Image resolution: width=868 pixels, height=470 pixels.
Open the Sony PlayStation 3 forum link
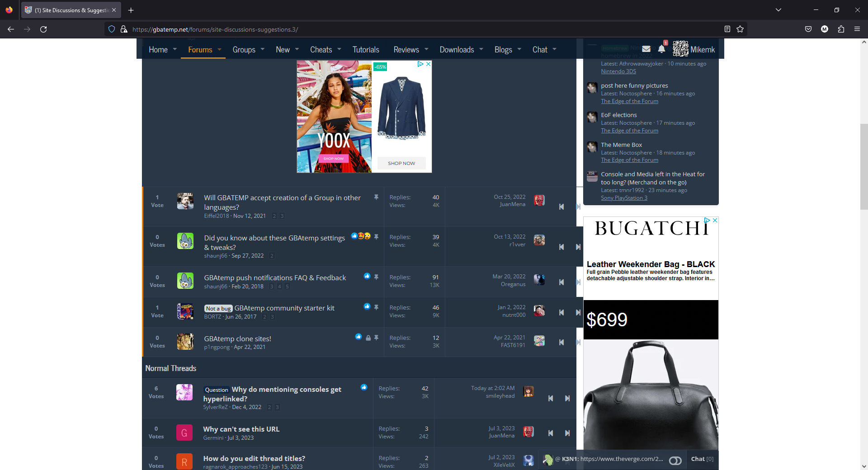(x=624, y=198)
